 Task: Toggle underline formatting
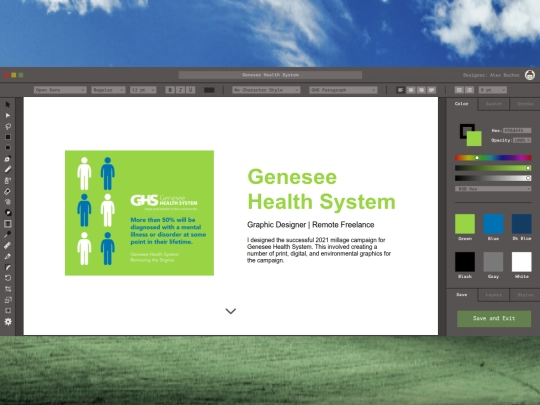tap(190, 90)
